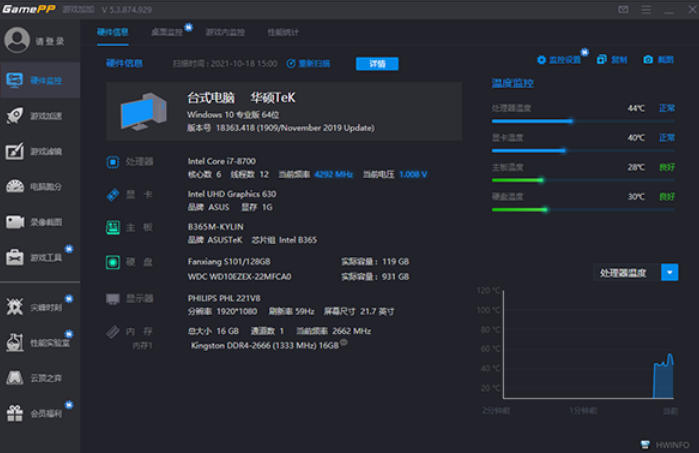Click the "1920*1080" resolution value
This screenshot has width=699, height=453.
237,312
